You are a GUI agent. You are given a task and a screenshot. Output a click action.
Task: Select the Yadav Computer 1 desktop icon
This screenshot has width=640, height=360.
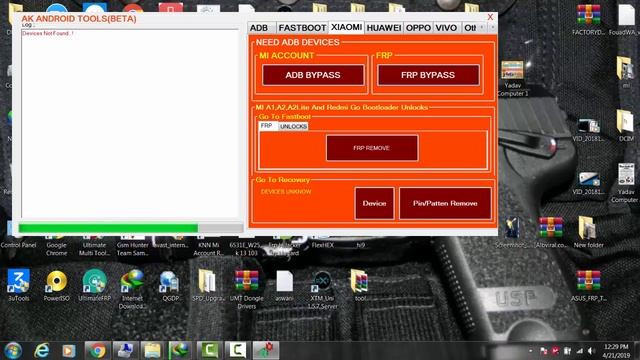513,78
